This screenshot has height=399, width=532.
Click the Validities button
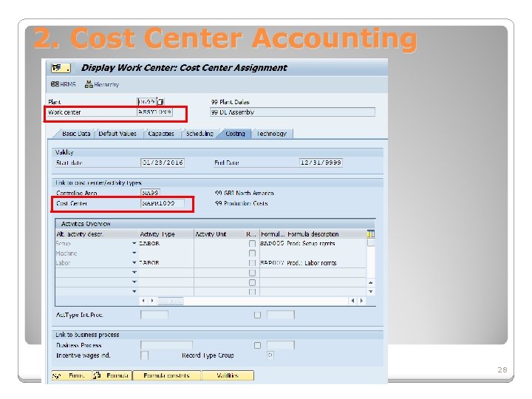(228, 375)
